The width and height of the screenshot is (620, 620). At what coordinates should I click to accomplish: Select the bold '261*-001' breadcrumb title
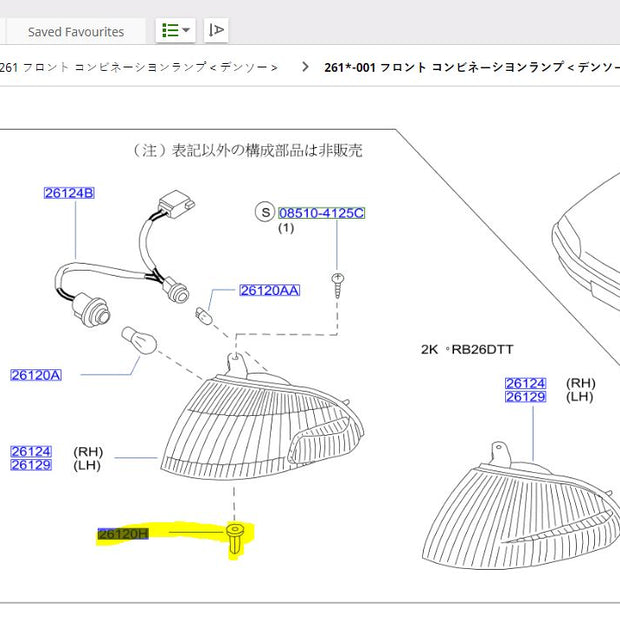(470, 68)
